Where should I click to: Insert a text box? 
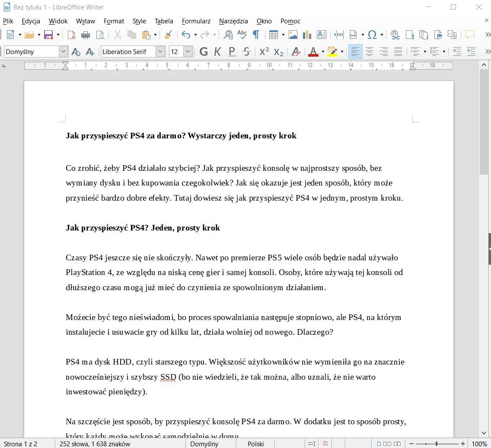(x=321, y=35)
